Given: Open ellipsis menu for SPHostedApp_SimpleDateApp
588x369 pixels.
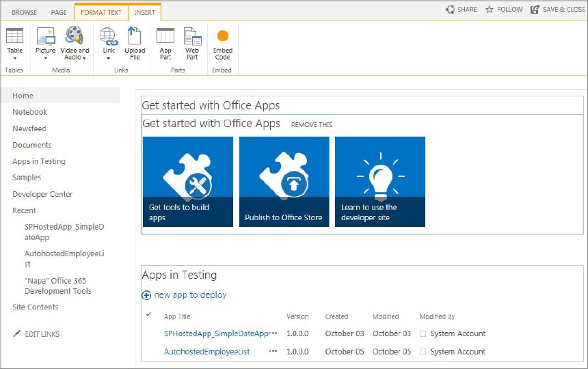Looking at the screenshot, I should point(273,333).
